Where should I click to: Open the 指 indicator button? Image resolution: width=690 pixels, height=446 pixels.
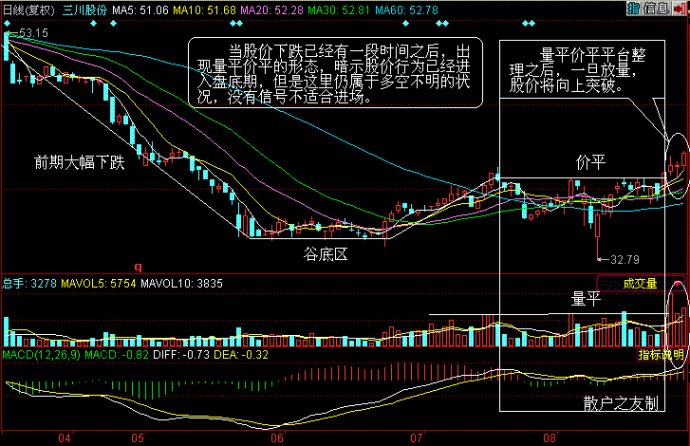633,8
